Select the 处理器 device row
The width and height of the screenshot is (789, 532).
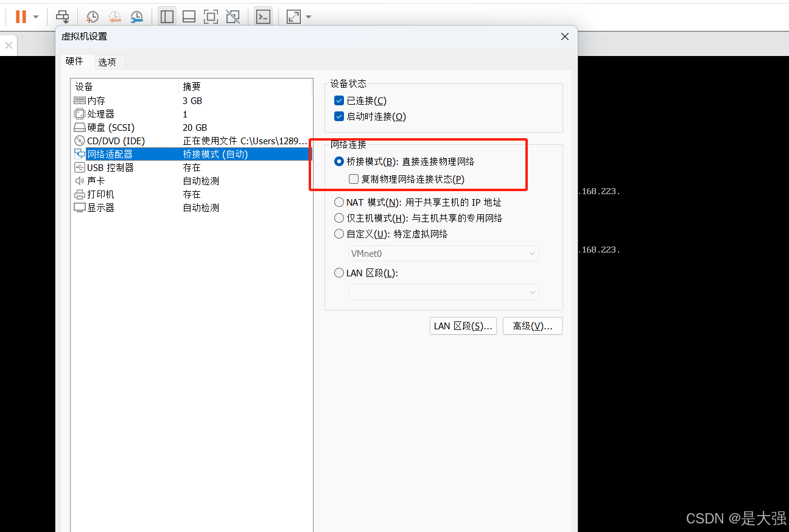(x=191, y=114)
